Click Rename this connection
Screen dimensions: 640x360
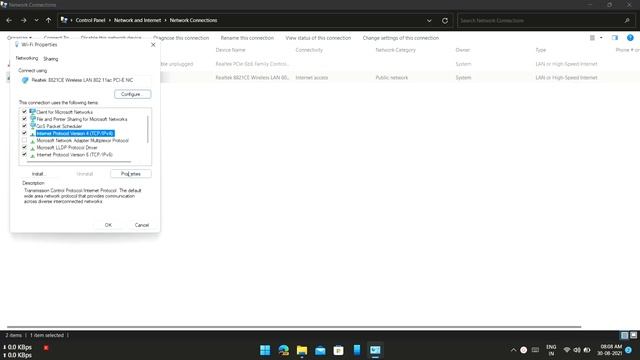[x=247, y=38]
